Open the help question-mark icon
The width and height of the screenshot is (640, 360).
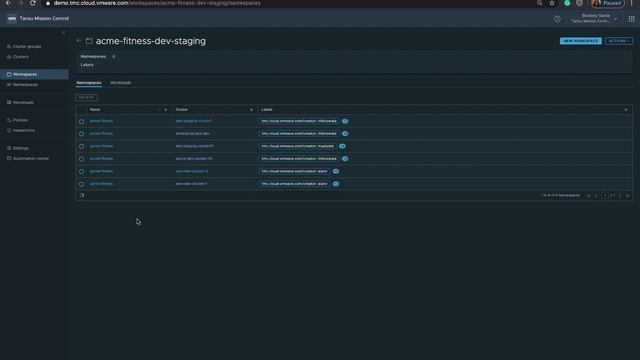[x=557, y=19]
